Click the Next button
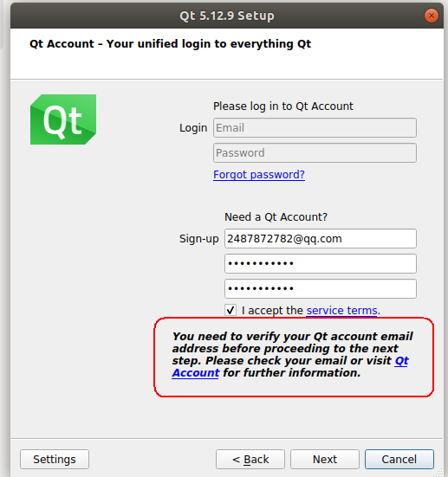The width and height of the screenshot is (448, 477). tap(325, 460)
